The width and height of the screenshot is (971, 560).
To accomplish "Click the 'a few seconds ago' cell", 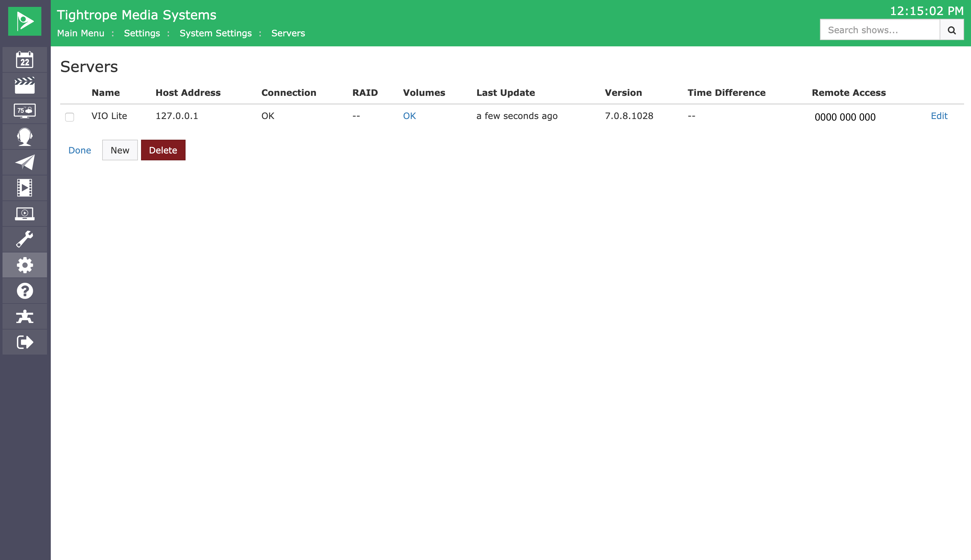I will coord(517,116).
